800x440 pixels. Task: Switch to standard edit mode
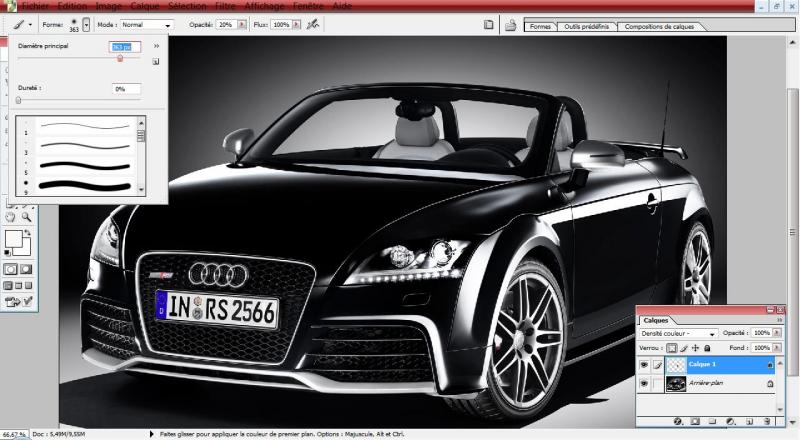tap(10, 269)
